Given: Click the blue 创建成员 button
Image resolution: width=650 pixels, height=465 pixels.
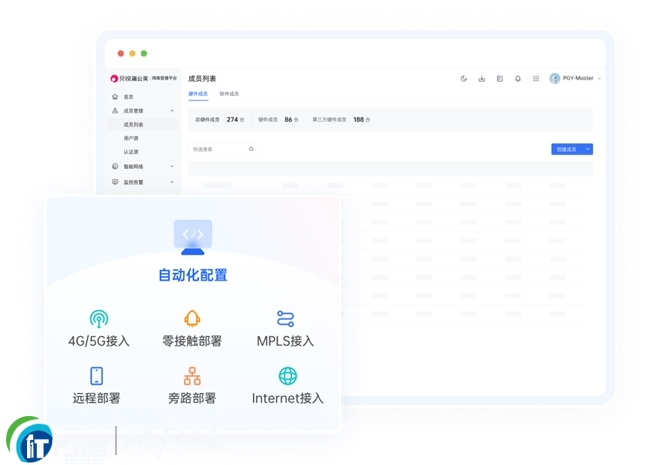Looking at the screenshot, I should [x=565, y=149].
